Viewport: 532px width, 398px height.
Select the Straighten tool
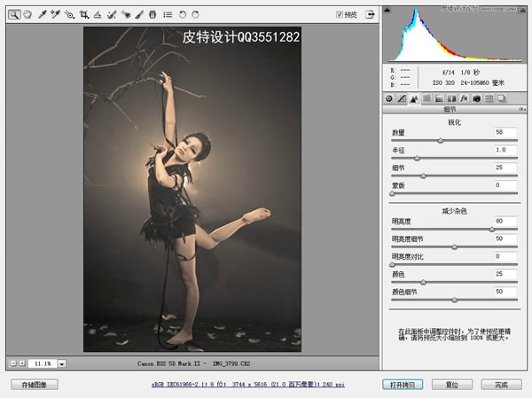[x=98, y=14]
